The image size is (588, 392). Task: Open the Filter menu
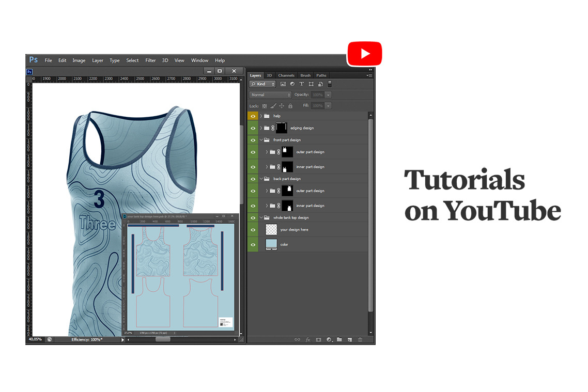coord(150,60)
